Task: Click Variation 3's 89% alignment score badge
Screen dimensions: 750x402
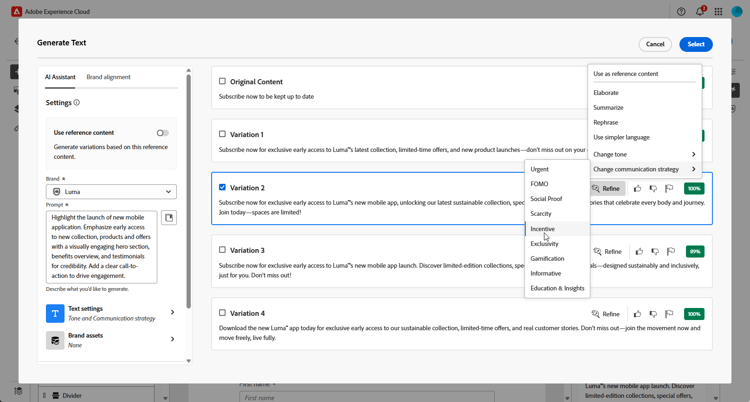Action: point(695,251)
